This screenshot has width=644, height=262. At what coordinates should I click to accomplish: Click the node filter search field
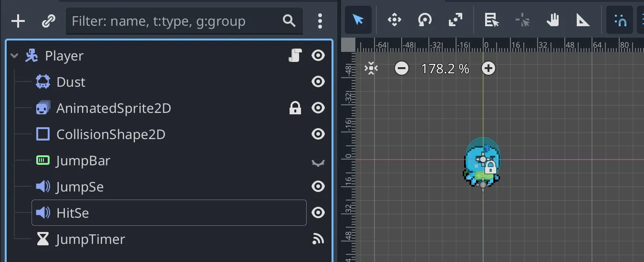point(174,21)
